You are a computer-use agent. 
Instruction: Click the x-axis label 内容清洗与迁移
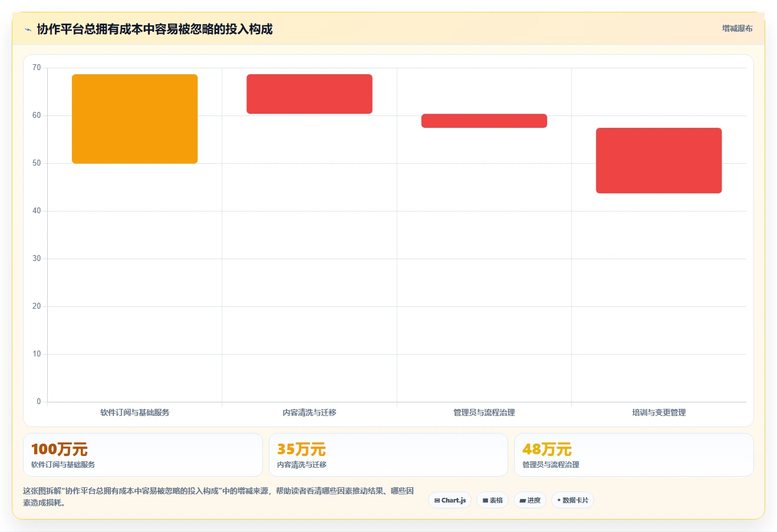pyautogui.click(x=310, y=412)
